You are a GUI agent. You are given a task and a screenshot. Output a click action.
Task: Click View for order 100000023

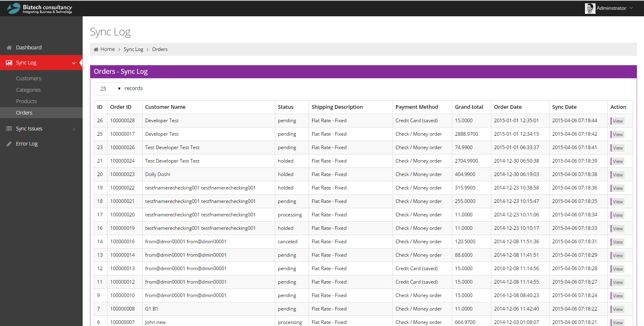[618, 175]
